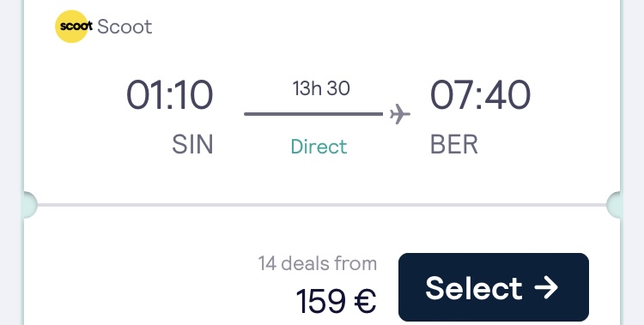Click the arrow inside the Select button
The width and height of the screenshot is (644, 325).
pos(546,287)
